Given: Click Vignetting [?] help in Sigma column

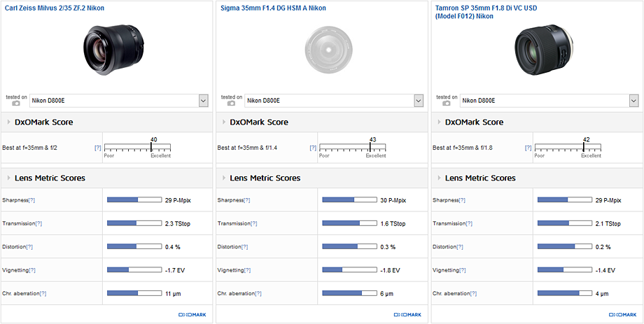Looking at the screenshot, I should 247,270.
